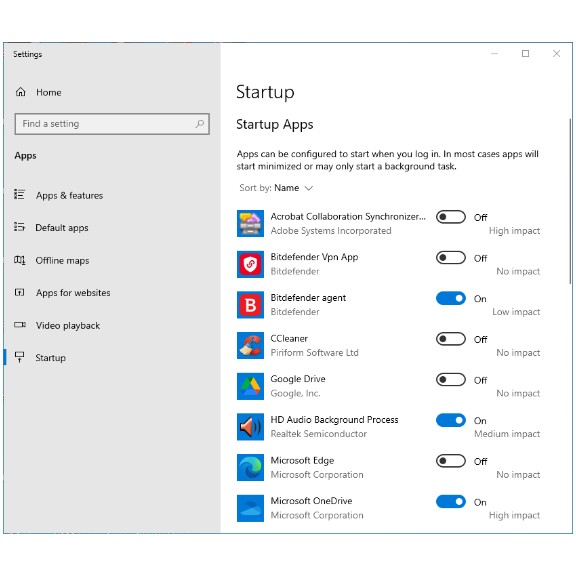This screenshot has width=576, height=576.
Task: Turn off HD Audio Background Process toggle
Action: (x=451, y=420)
